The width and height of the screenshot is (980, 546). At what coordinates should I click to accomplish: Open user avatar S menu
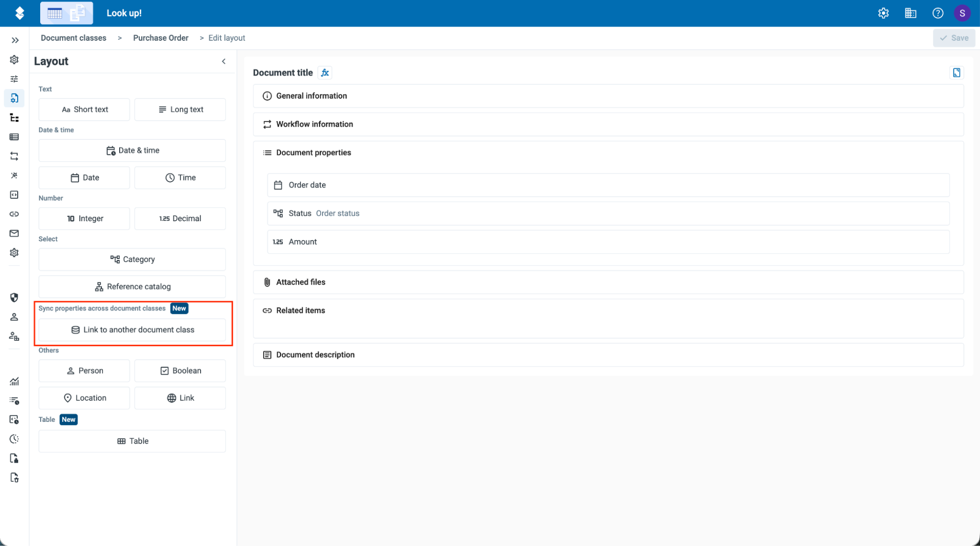[x=962, y=13]
